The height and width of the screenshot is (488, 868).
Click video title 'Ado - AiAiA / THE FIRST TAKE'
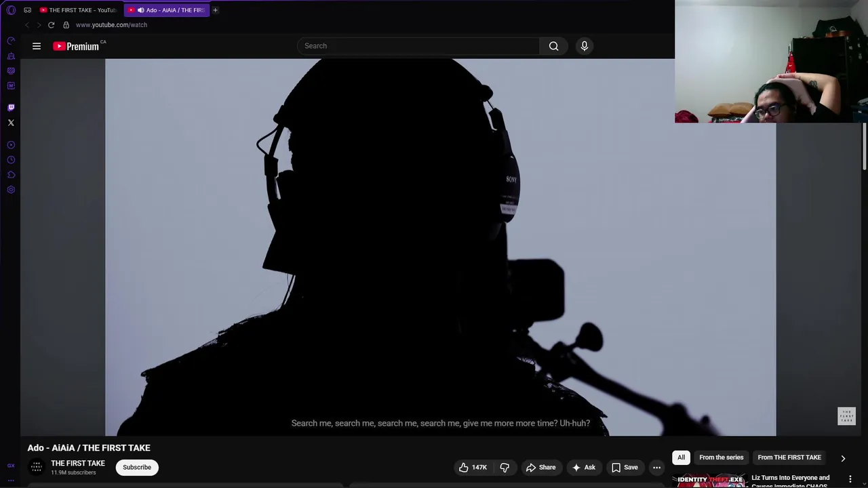89,448
